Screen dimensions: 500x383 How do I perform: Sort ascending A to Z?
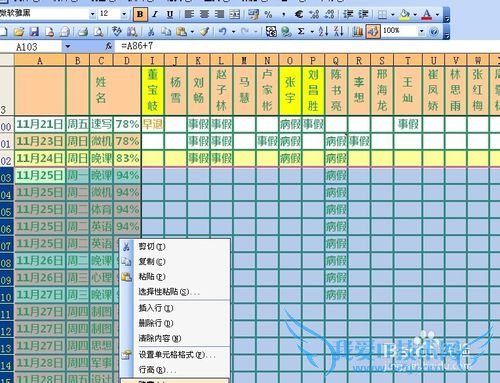pos(323,32)
